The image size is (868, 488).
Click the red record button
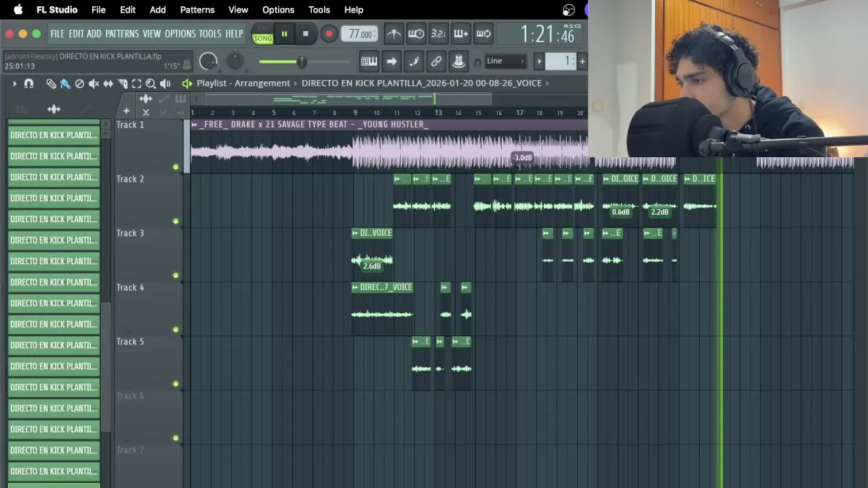pos(329,34)
